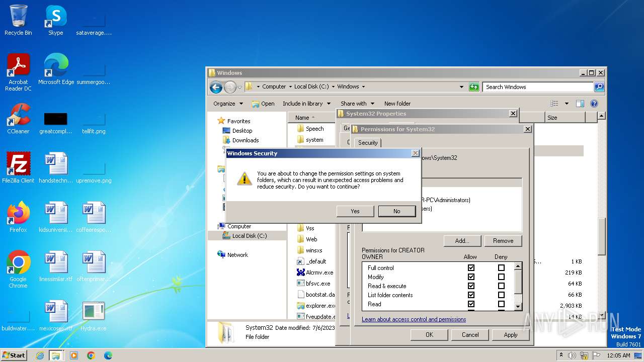Toggle Allow for Read & execute

pos(471,286)
